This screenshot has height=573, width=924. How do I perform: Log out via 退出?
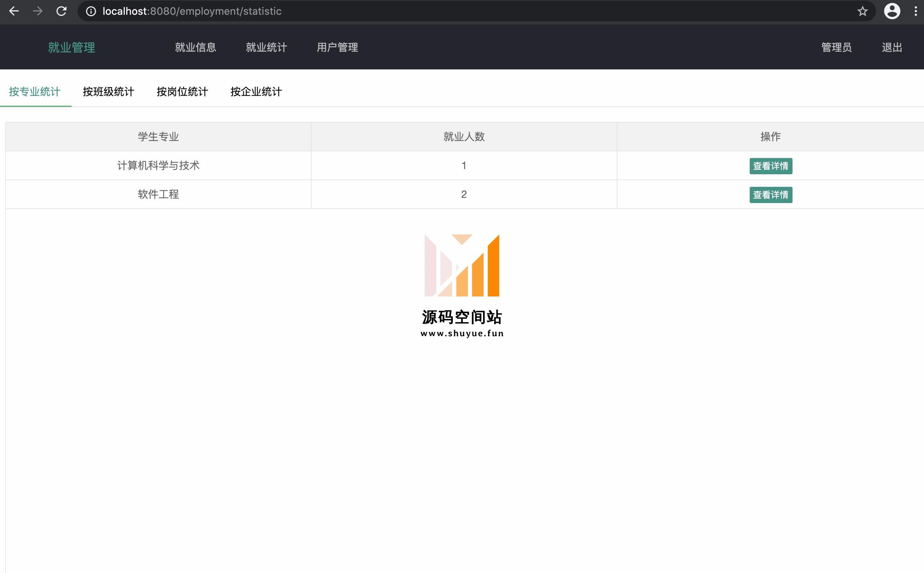(892, 47)
